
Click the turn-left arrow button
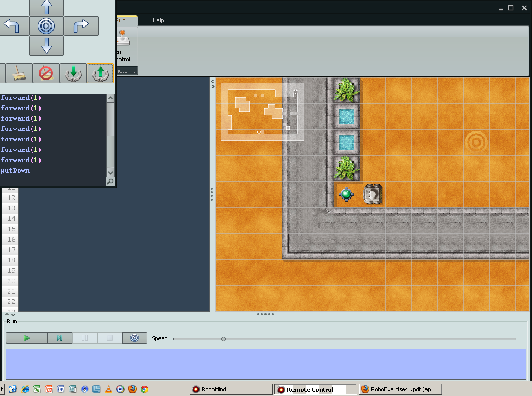[13, 26]
